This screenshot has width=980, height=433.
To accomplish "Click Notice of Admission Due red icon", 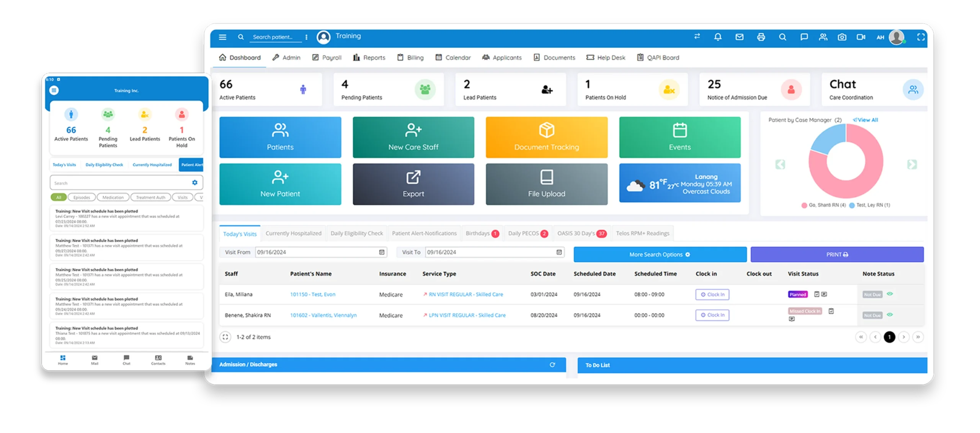I will (791, 90).
